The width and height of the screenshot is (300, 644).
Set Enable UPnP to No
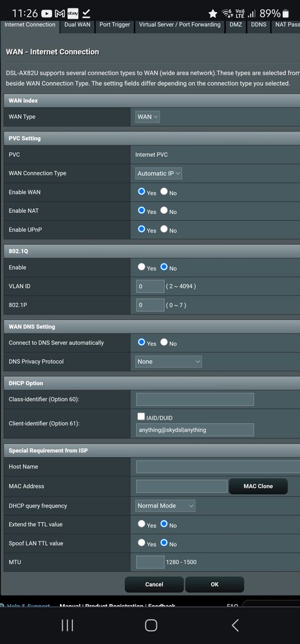click(x=164, y=229)
